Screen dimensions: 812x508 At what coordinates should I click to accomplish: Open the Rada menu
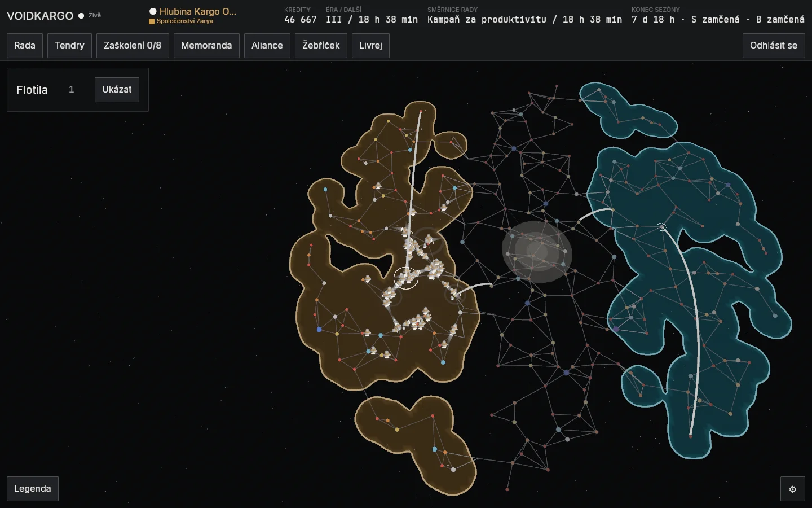25,46
